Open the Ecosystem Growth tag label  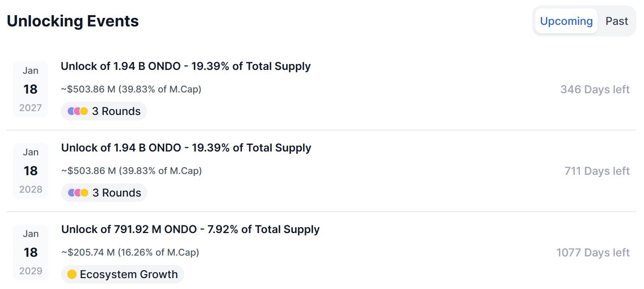(x=129, y=274)
